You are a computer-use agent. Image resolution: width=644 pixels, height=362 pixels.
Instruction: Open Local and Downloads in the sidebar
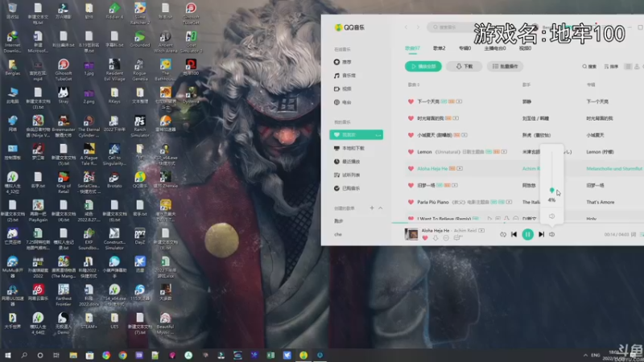(349, 148)
